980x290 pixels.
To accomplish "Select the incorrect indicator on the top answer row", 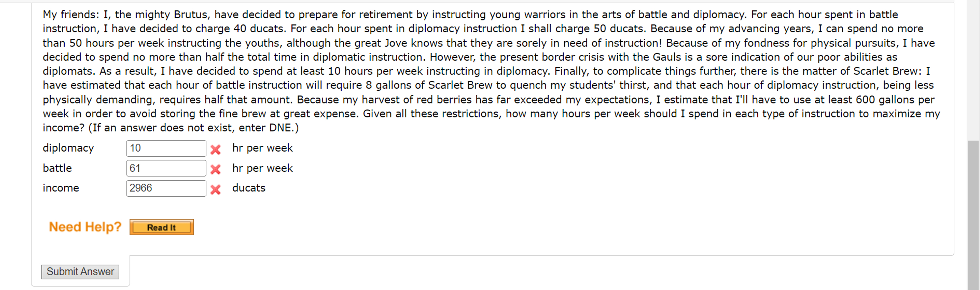I will [x=215, y=150].
